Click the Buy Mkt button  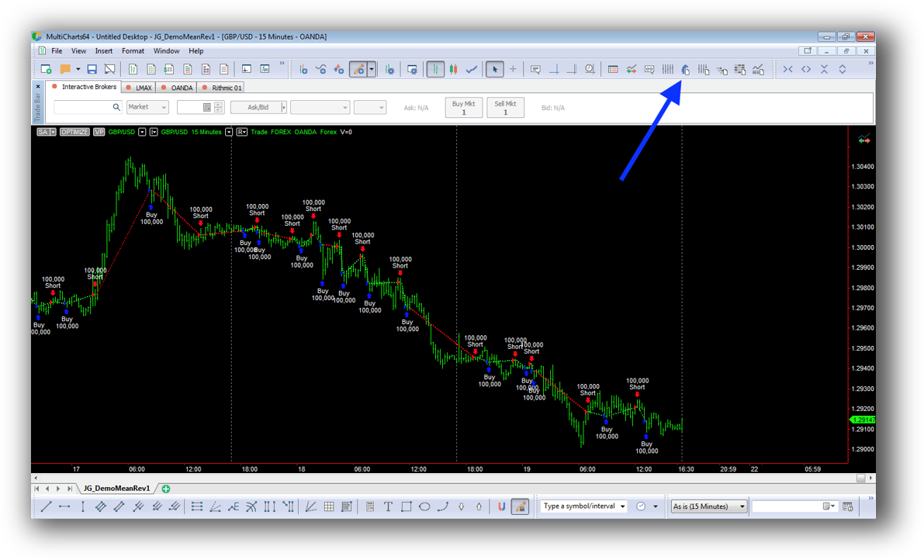click(x=463, y=108)
